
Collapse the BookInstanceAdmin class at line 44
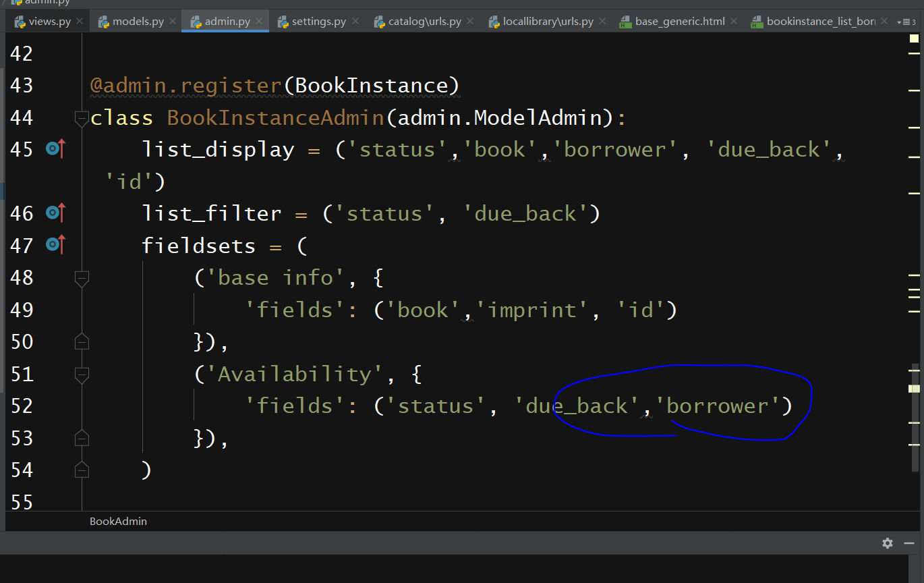point(82,119)
